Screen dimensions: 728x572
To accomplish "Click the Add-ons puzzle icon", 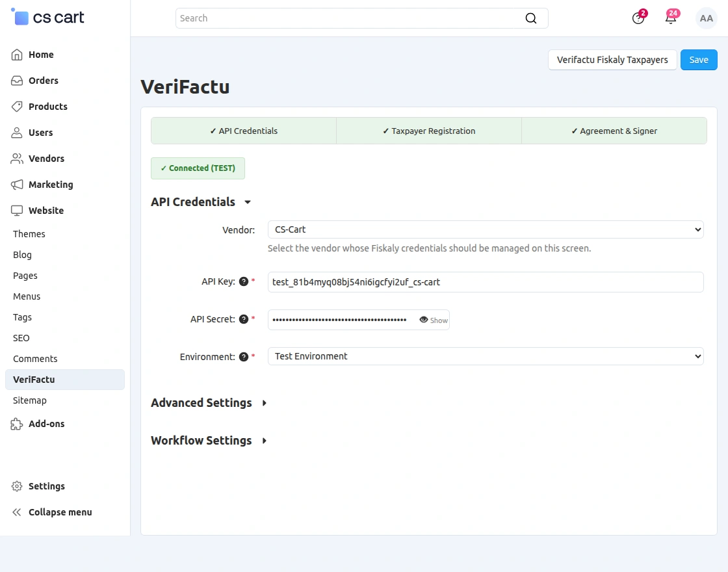I will (x=17, y=423).
